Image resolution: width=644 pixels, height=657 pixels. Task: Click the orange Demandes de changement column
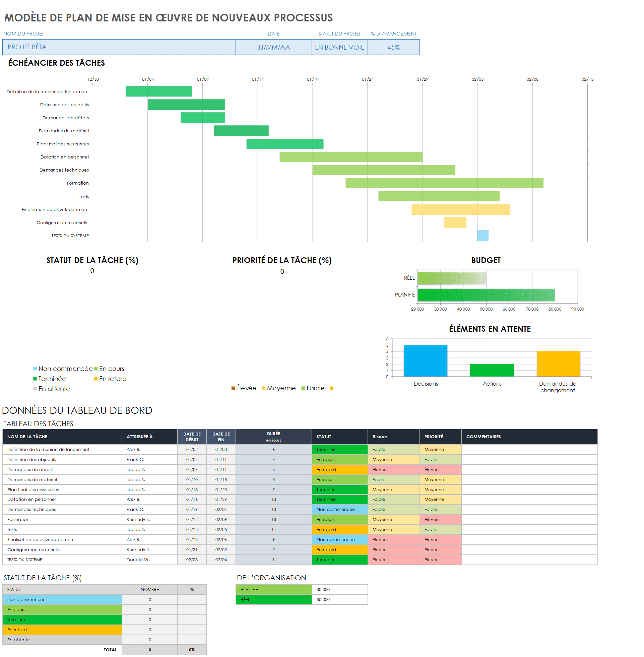tap(558, 364)
